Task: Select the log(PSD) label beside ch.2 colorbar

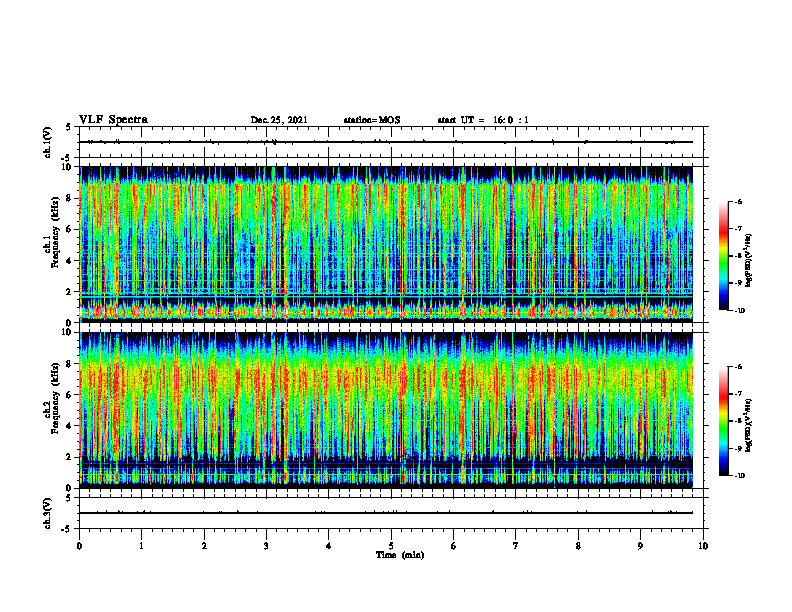Action: pos(749,425)
